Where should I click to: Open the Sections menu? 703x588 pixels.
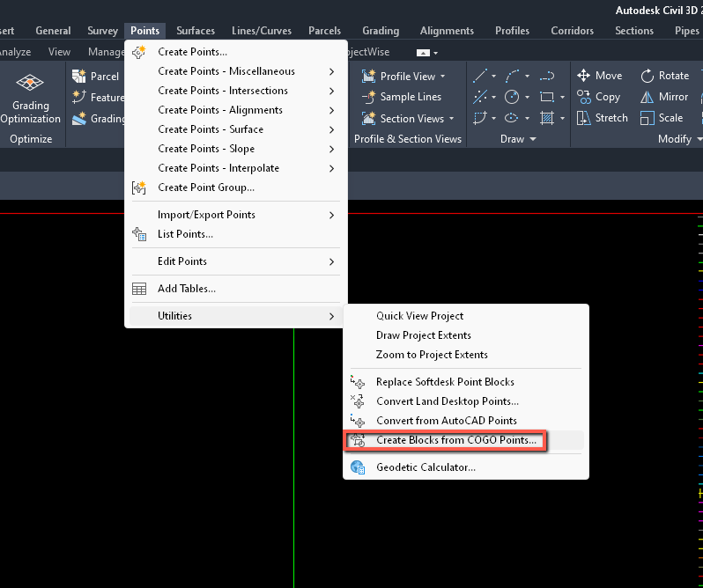point(634,31)
